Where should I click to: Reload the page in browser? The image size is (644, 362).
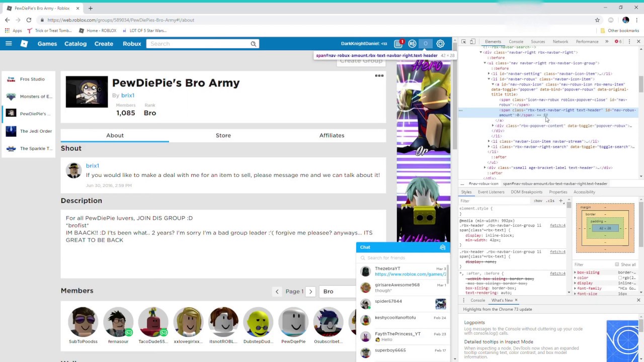tap(29, 20)
